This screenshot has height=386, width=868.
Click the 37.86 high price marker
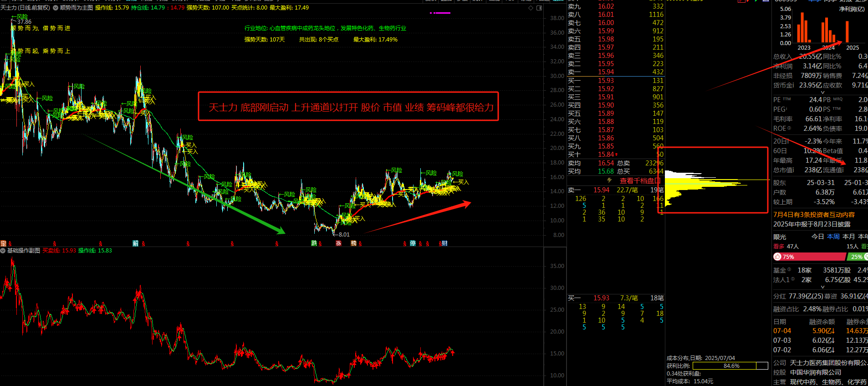pos(24,22)
